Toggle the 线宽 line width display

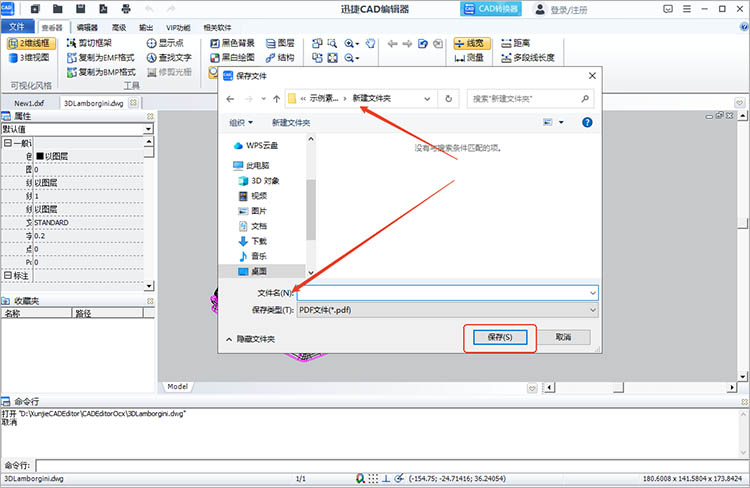(472, 44)
